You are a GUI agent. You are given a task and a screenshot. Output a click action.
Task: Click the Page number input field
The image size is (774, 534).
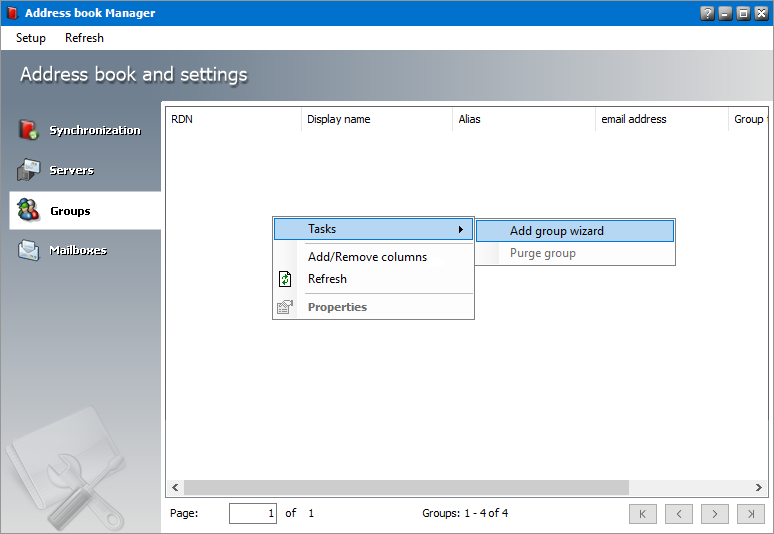(x=253, y=513)
